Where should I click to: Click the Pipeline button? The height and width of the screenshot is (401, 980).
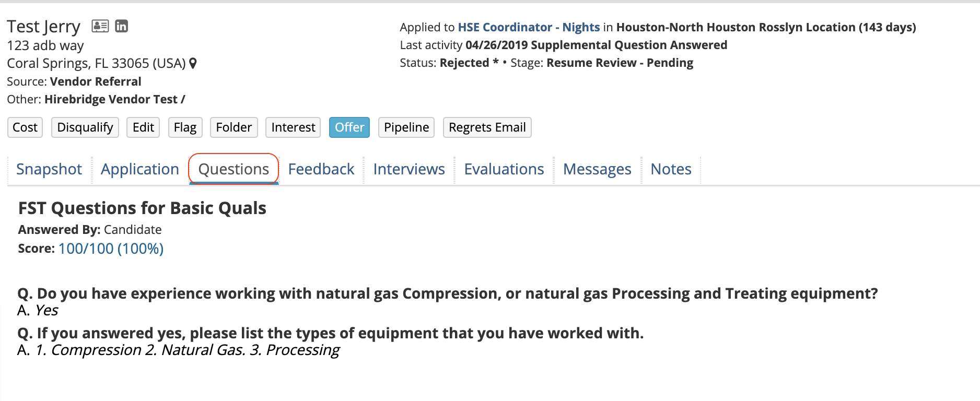(406, 127)
